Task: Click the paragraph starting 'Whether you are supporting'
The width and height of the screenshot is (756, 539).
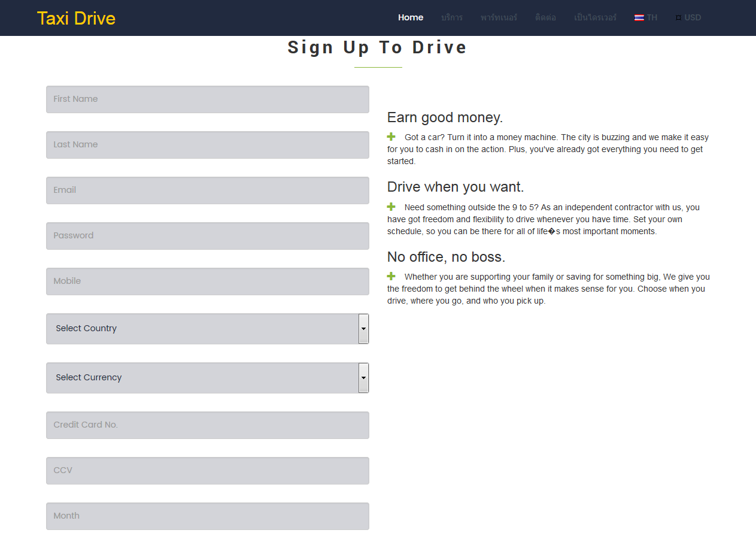Action: 548,289
